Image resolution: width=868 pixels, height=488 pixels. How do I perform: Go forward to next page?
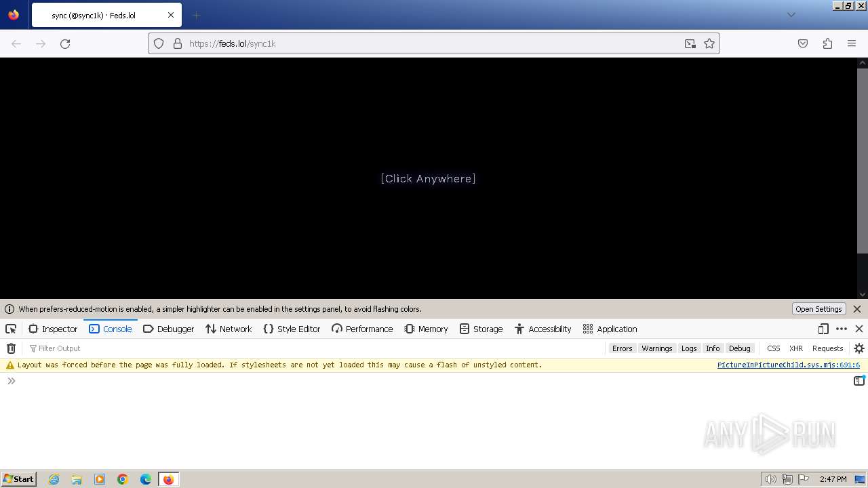(41, 43)
